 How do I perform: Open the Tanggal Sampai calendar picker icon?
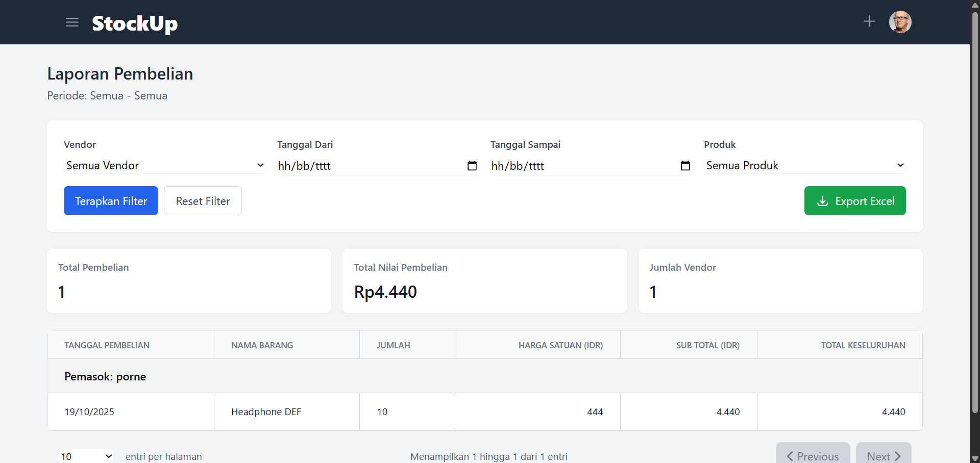point(685,165)
